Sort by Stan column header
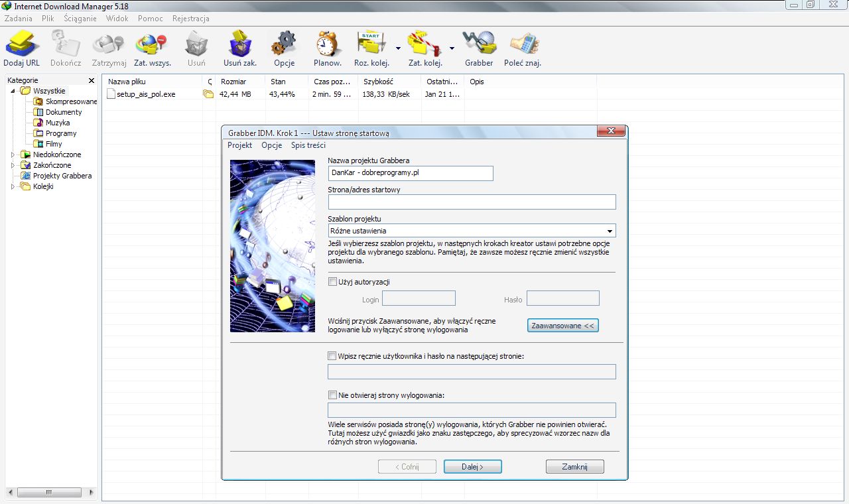This screenshot has height=504, width=849. (287, 82)
